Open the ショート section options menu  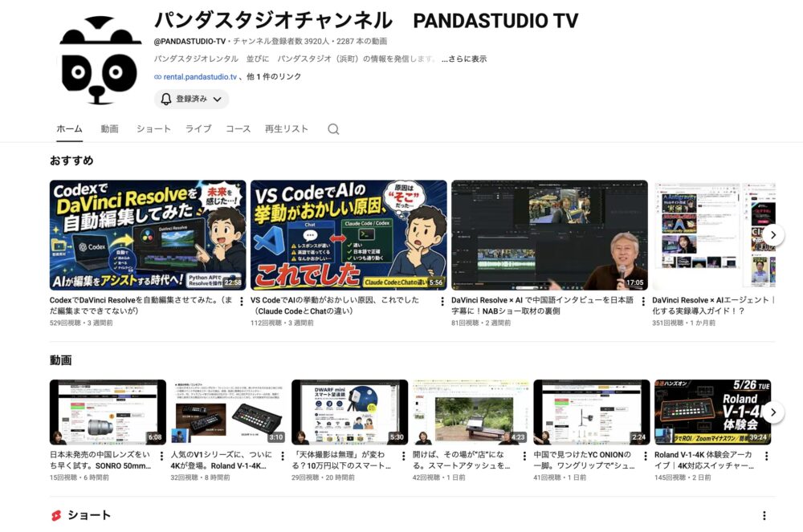[764, 516]
